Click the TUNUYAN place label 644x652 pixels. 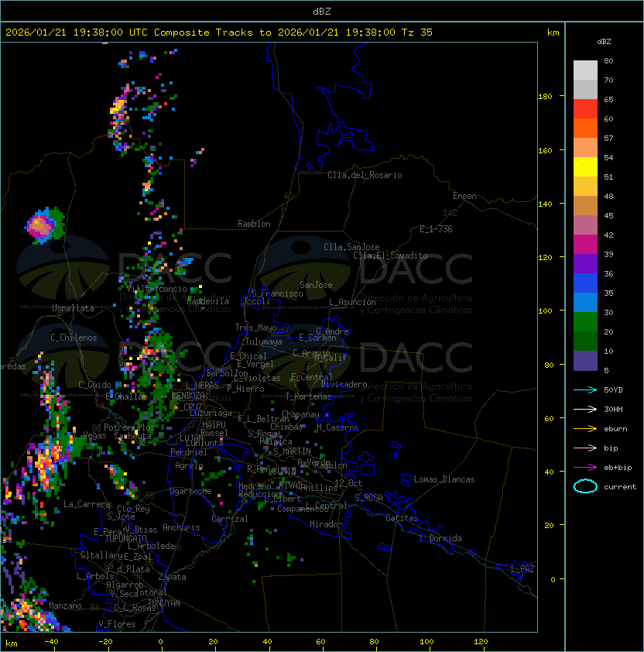click(164, 603)
